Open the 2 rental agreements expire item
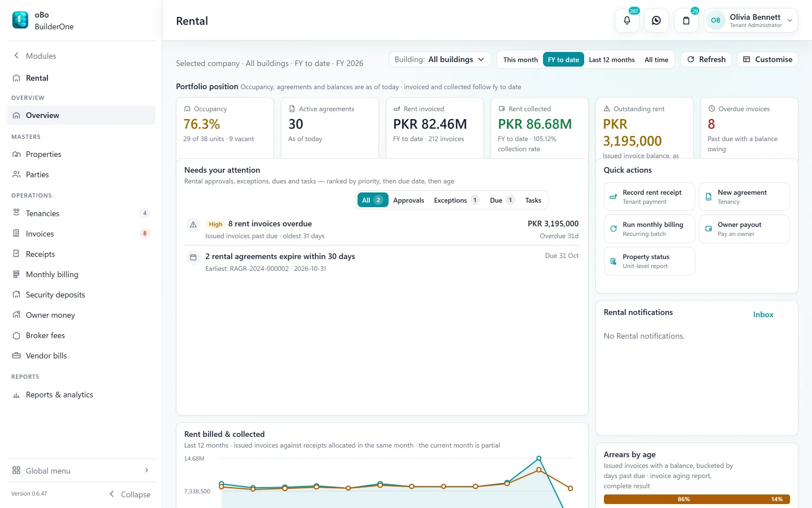812x508 pixels. click(x=382, y=262)
